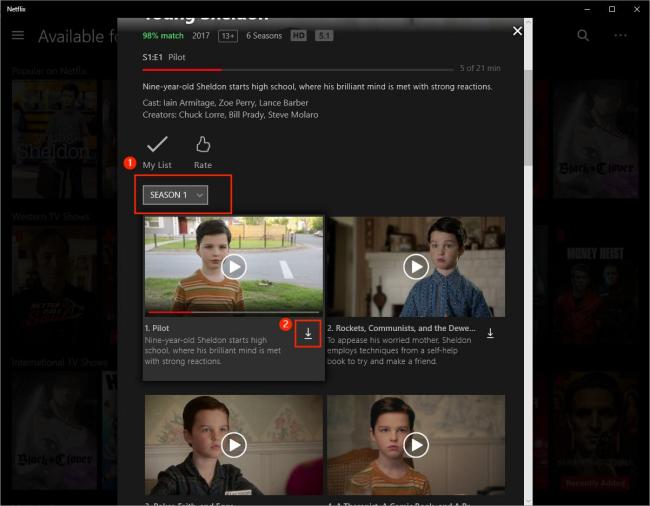The width and height of the screenshot is (650, 506).
Task: Click the HD quality badge
Action: (298, 36)
